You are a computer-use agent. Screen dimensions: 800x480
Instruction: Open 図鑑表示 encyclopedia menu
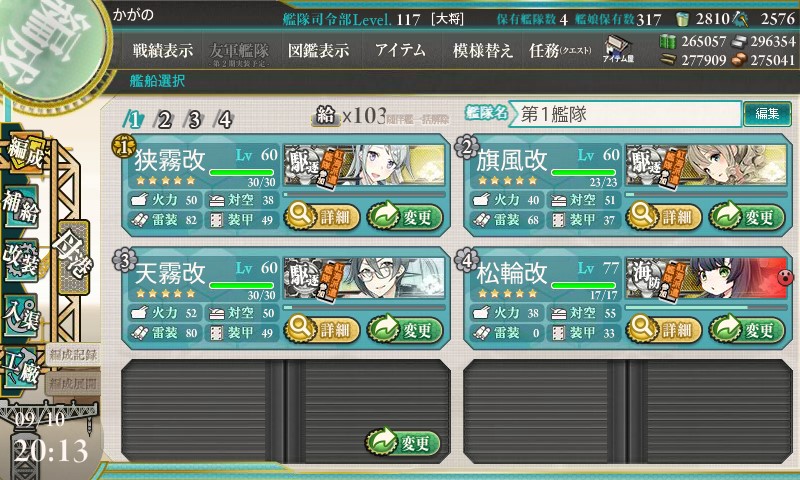[x=318, y=50]
